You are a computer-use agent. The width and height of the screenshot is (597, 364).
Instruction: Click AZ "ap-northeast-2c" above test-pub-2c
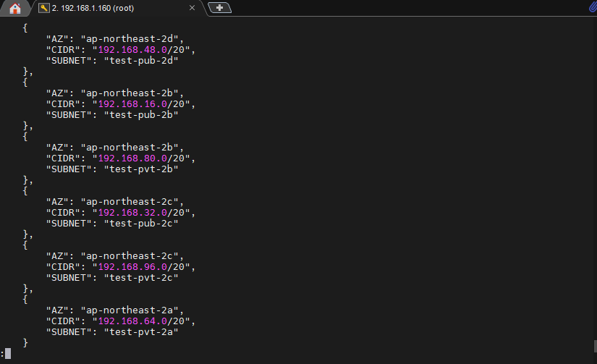pos(130,202)
